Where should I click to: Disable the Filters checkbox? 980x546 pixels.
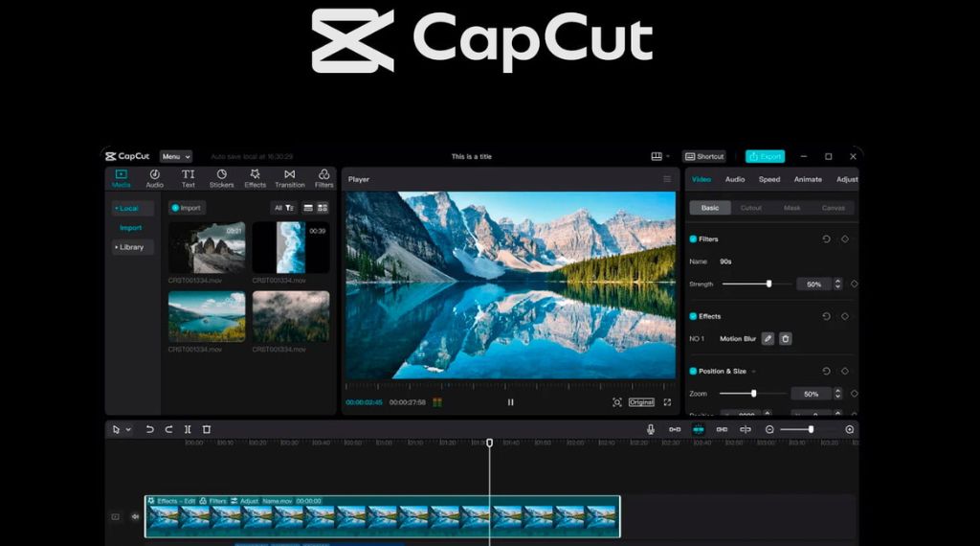tap(693, 239)
